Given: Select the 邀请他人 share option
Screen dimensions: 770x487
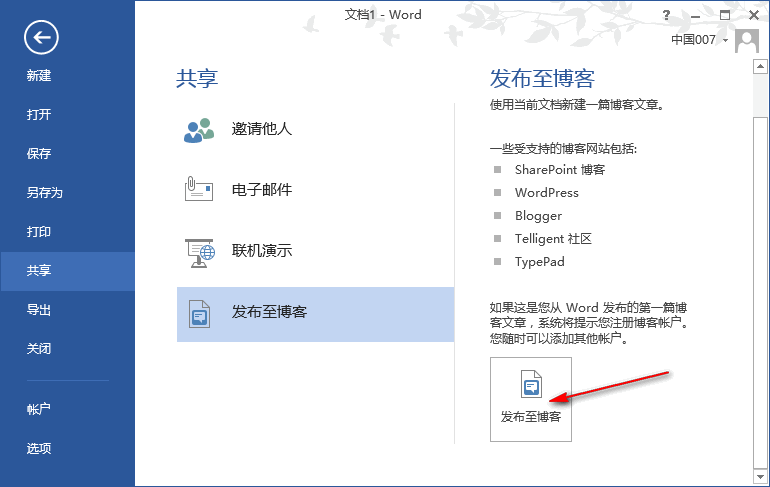Looking at the screenshot, I should [262, 130].
